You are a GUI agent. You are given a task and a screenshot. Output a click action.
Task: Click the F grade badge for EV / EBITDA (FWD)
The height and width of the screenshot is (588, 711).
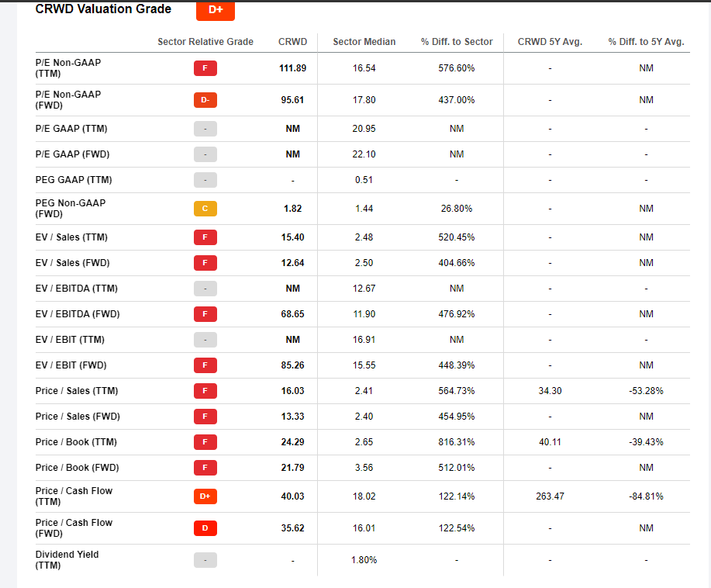click(x=205, y=314)
